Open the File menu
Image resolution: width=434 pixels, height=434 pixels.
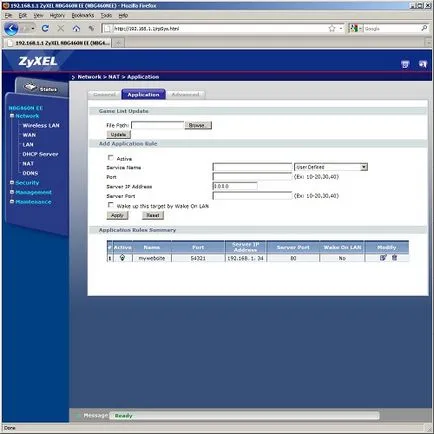pos(8,15)
